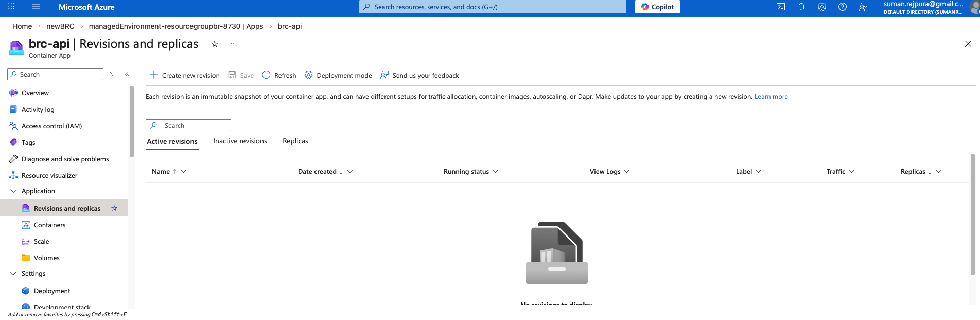The image size is (980, 320).
Task: Go to newBRC breadcrumb
Action: [x=60, y=26]
